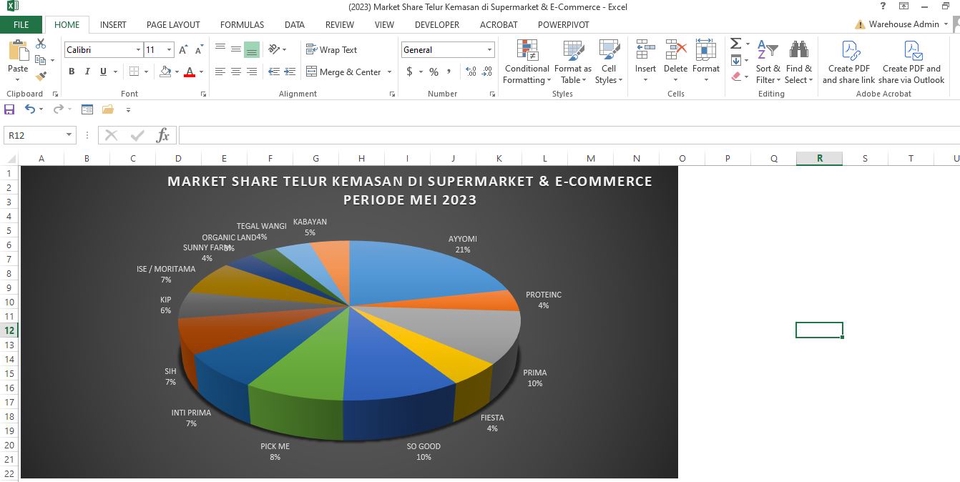Expand the General number format list
Viewport: 960px width, 482px height.
[x=489, y=50]
